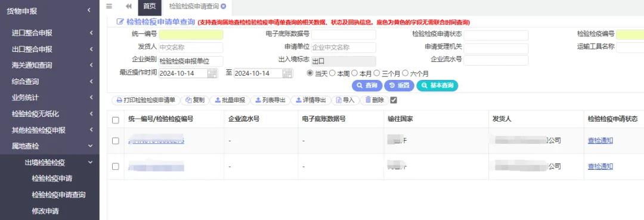The width and height of the screenshot is (644, 220).
Task: Close the 检验检疫申请查询 tab
Action: [224, 6]
